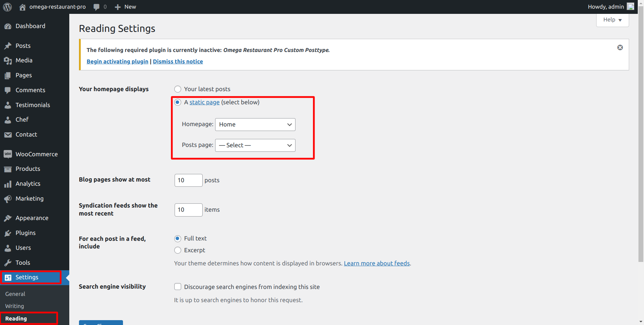Click the Contact envelope icon
Image resolution: width=644 pixels, height=325 pixels.
[8, 135]
